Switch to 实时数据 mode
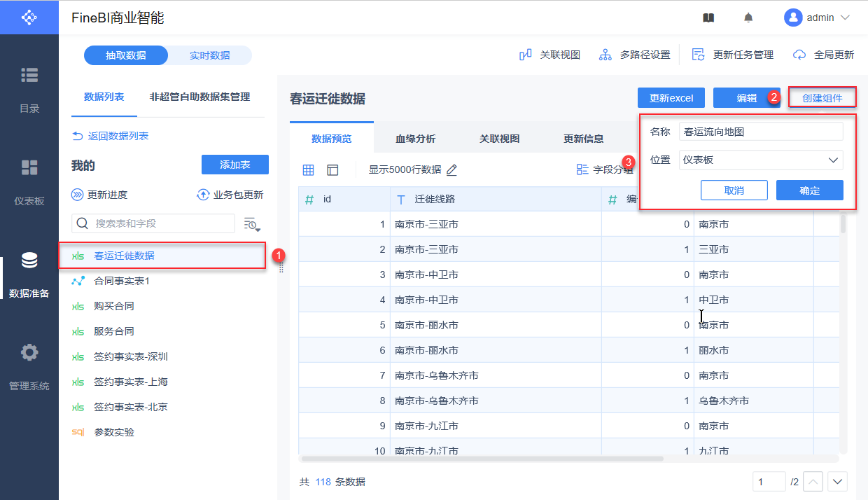Screen dimensions: 868x500 pyautogui.click(x=209, y=55)
